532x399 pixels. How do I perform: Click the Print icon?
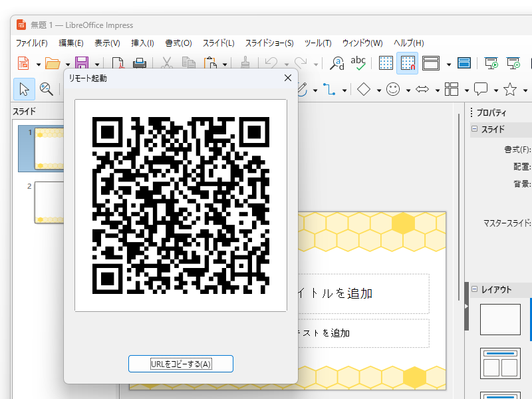[140, 63]
